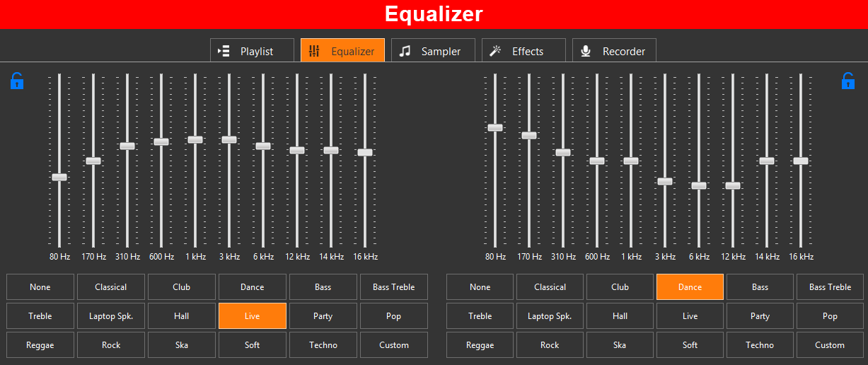This screenshot has height=365, width=868.
Task: Select the Classical preset in right equalizer
Action: (550, 287)
